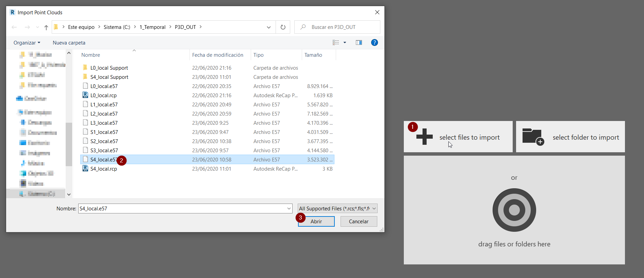
Task: Open the All Supported Files type filter
Action: 337,208
